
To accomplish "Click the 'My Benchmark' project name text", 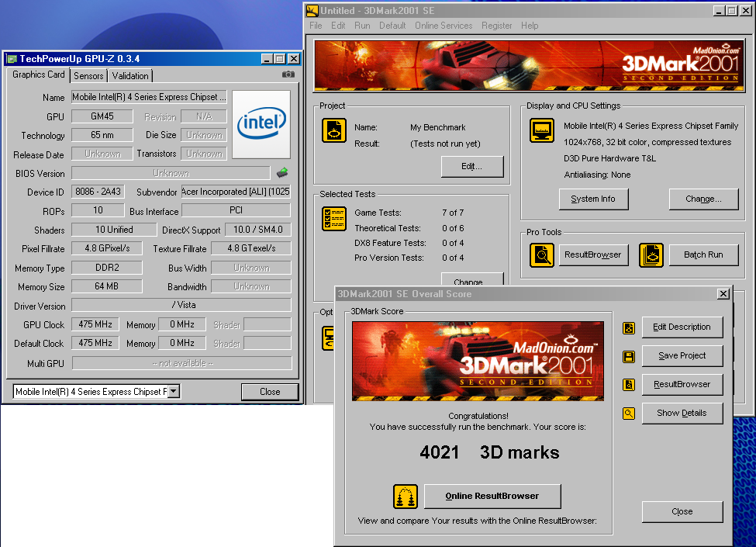I will coord(438,127).
